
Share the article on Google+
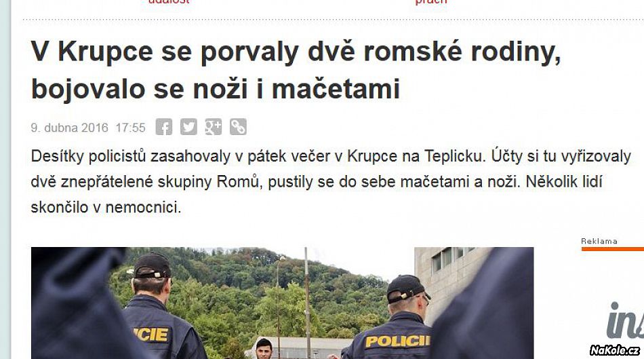[213, 127]
